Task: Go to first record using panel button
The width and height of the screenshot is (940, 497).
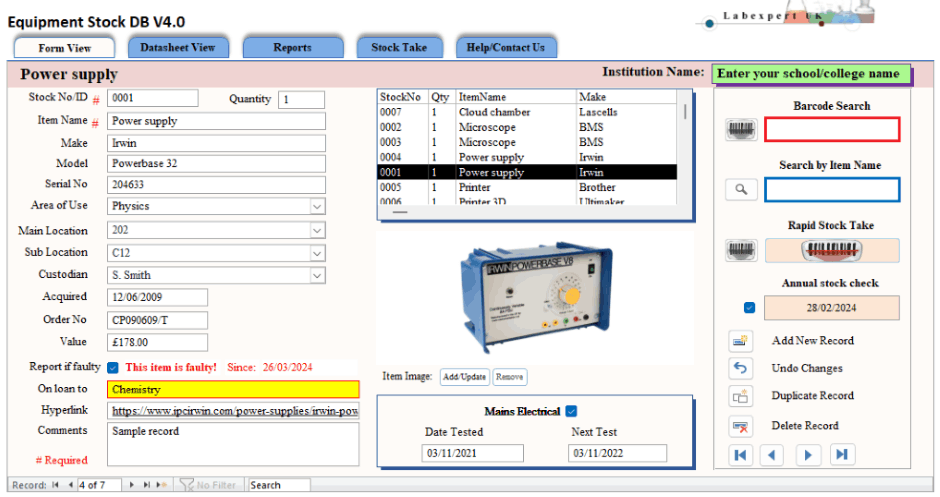Action: pyautogui.click(x=740, y=455)
